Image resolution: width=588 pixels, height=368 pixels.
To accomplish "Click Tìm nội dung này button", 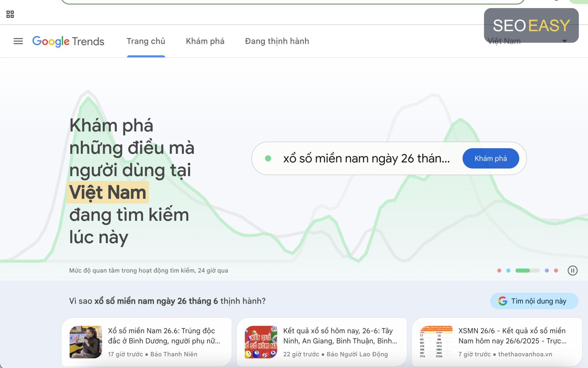I will pos(534,301).
